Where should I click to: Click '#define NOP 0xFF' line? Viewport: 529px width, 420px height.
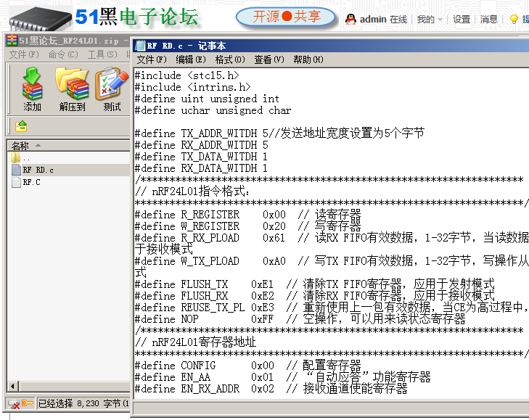tap(300, 319)
